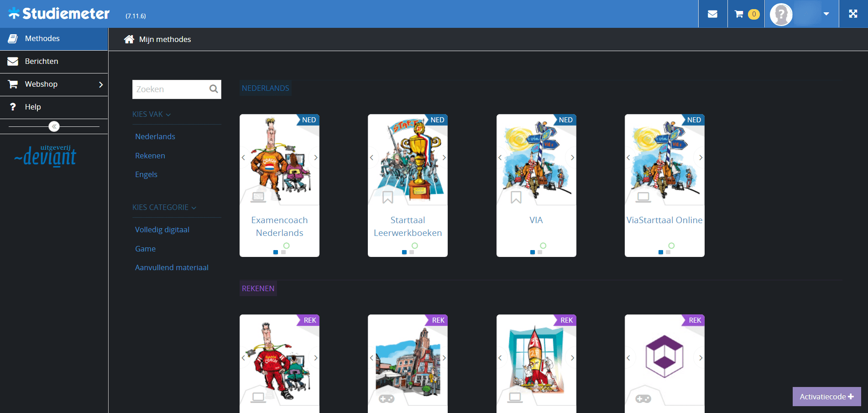Click status circle on Starttaal Leerwerkboeken card
The height and width of the screenshot is (413, 868).
(415, 246)
